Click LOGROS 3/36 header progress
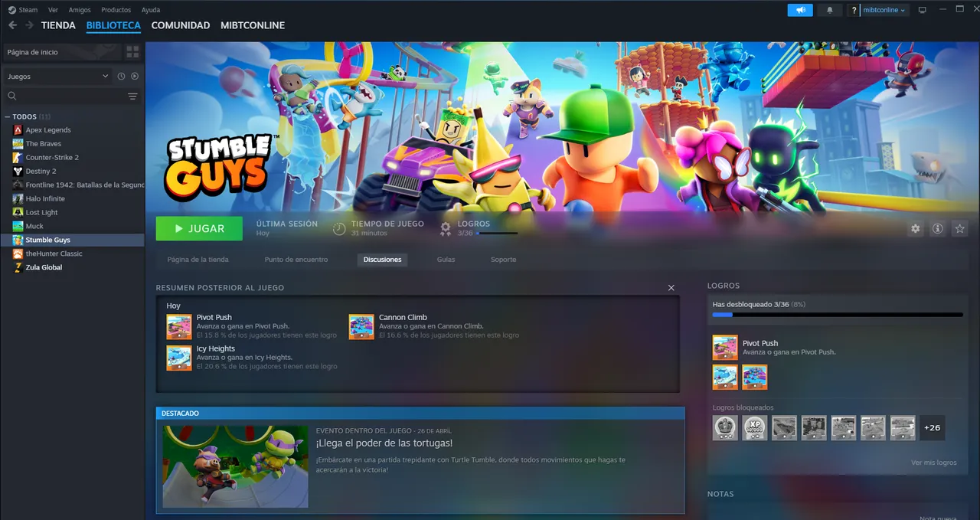 tap(479, 228)
